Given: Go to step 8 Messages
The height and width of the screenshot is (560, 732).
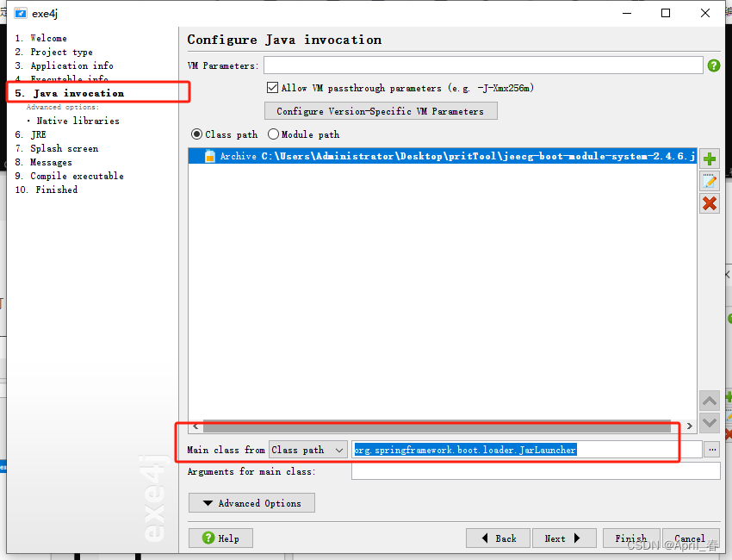Looking at the screenshot, I should click(44, 162).
